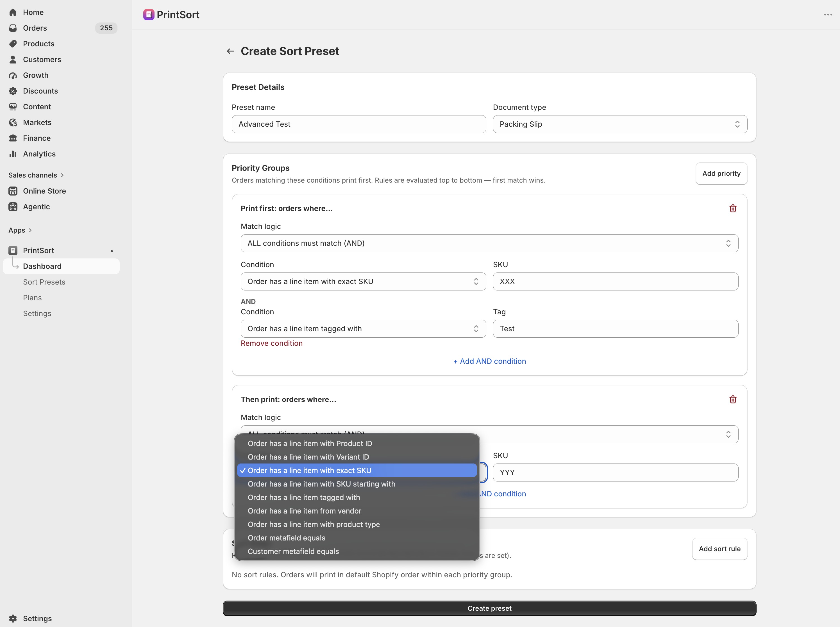Open the Dashboard sidebar item
This screenshot has width=840, height=627.
tap(61, 266)
